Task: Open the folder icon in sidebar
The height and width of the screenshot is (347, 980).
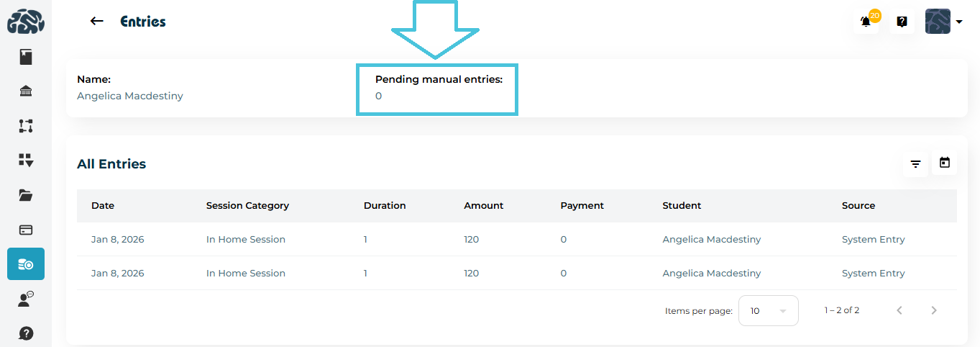Action: tap(26, 195)
